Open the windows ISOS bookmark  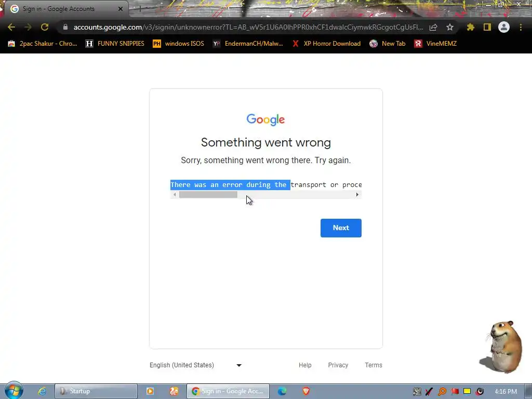[179, 44]
